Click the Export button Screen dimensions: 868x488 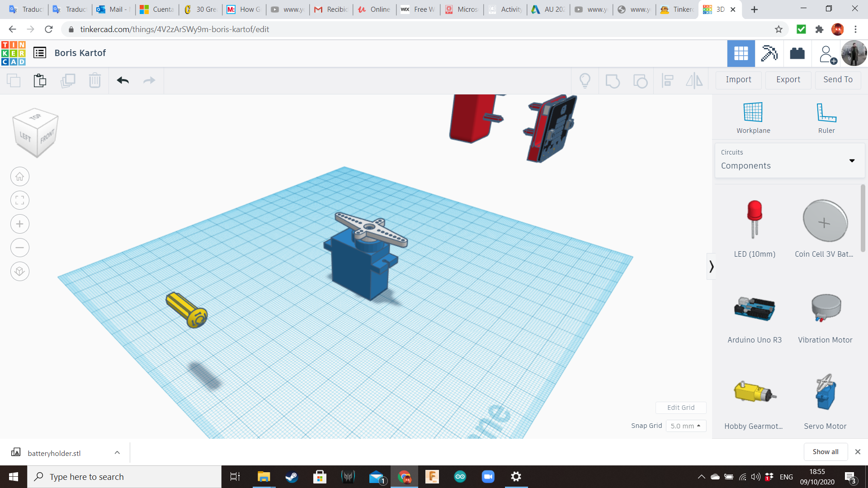788,80
